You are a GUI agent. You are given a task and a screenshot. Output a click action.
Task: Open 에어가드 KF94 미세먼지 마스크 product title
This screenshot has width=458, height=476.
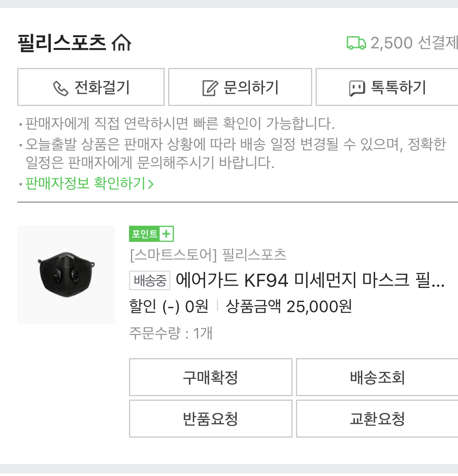coord(310,281)
